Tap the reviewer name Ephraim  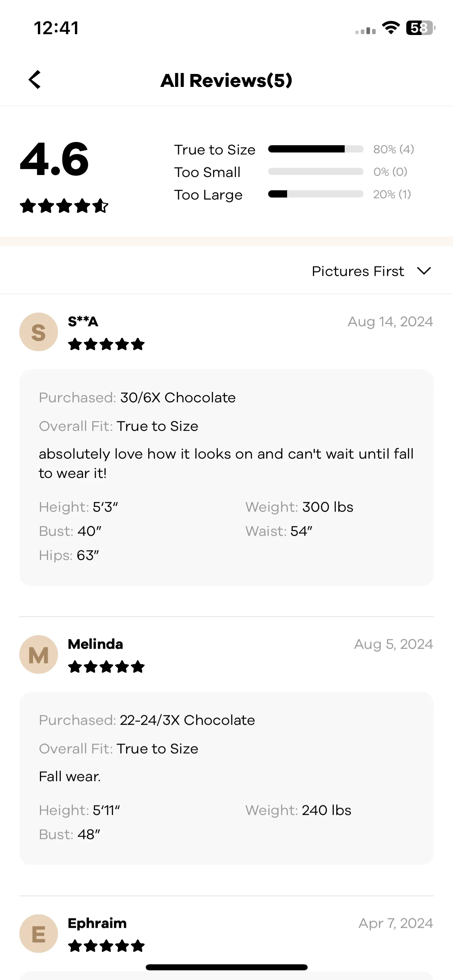tap(97, 923)
